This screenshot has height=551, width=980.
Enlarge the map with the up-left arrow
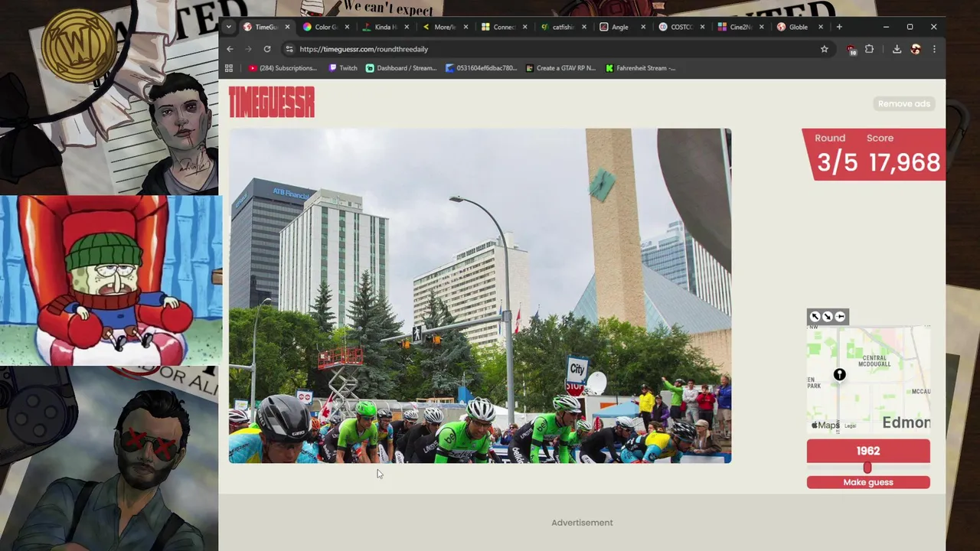[815, 317]
